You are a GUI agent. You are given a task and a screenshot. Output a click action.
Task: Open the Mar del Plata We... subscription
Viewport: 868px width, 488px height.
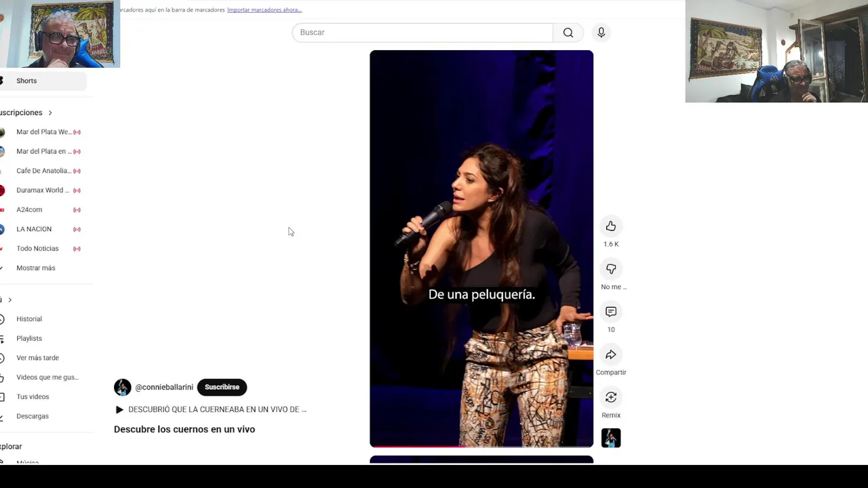pos(43,132)
